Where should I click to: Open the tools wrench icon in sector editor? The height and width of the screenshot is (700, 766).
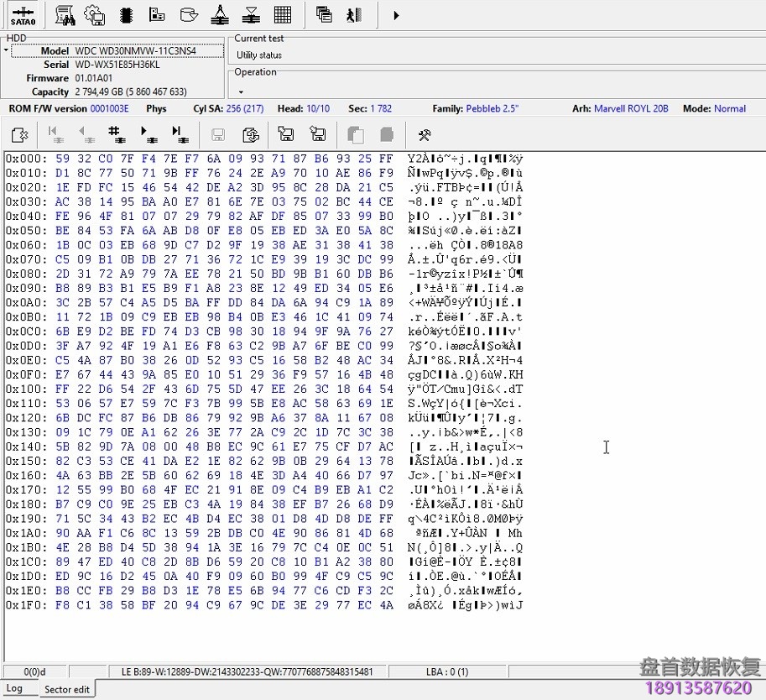click(x=425, y=134)
